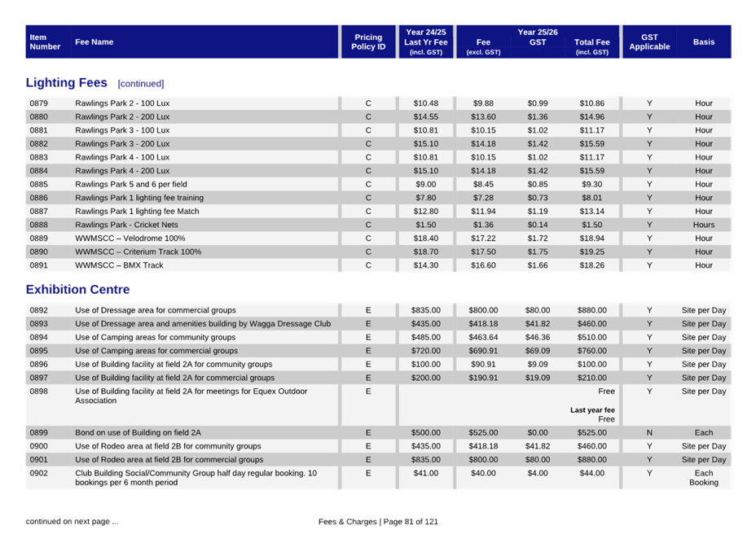Select the "Pricing Policy ID" column header
This screenshot has height=534, width=756.
point(368,42)
